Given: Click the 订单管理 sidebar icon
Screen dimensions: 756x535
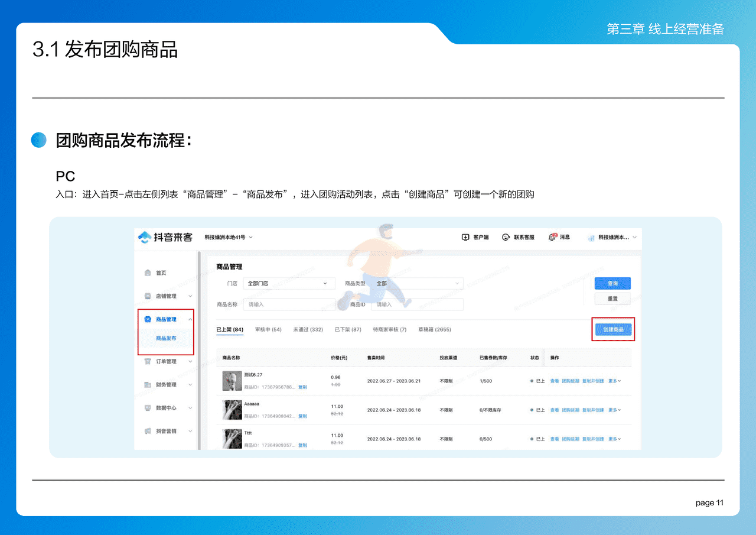Looking at the screenshot, I should [148, 361].
